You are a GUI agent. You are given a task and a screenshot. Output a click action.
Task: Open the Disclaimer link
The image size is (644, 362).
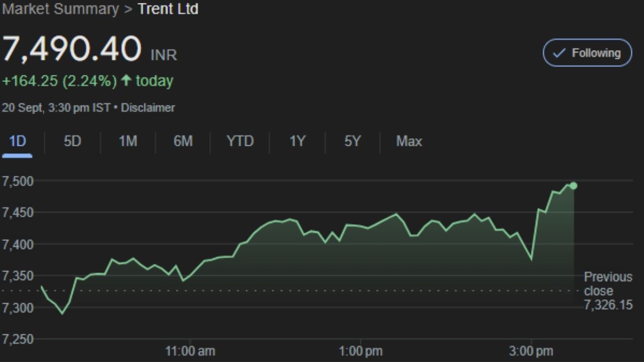pyautogui.click(x=148, y=108)
